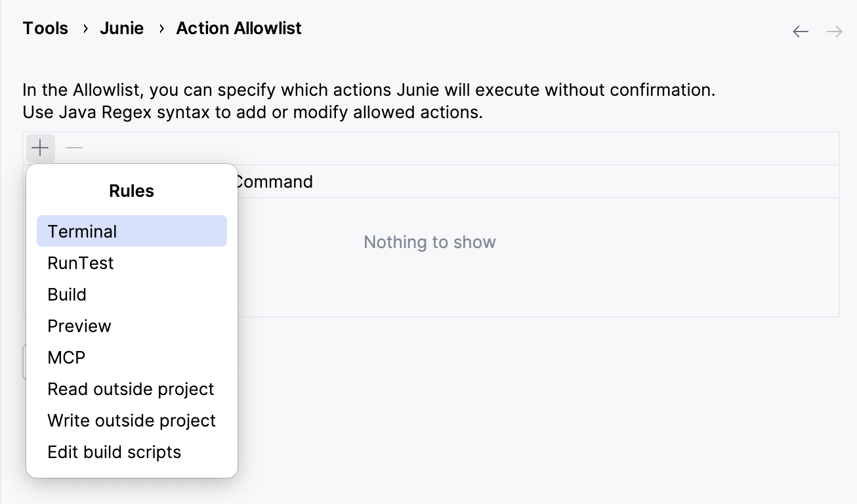Click the Rules popup title
Viewport: 857px width, 504px height.
coord(131,190)
